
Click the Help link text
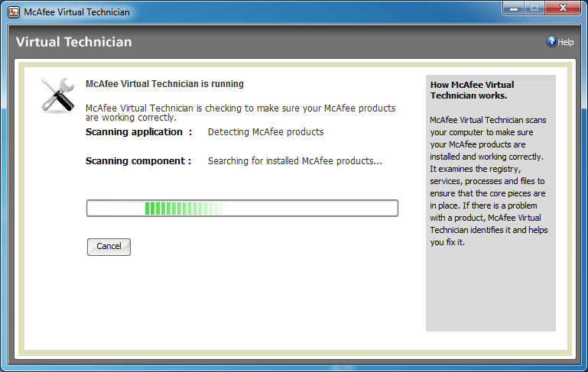(566, 42)
